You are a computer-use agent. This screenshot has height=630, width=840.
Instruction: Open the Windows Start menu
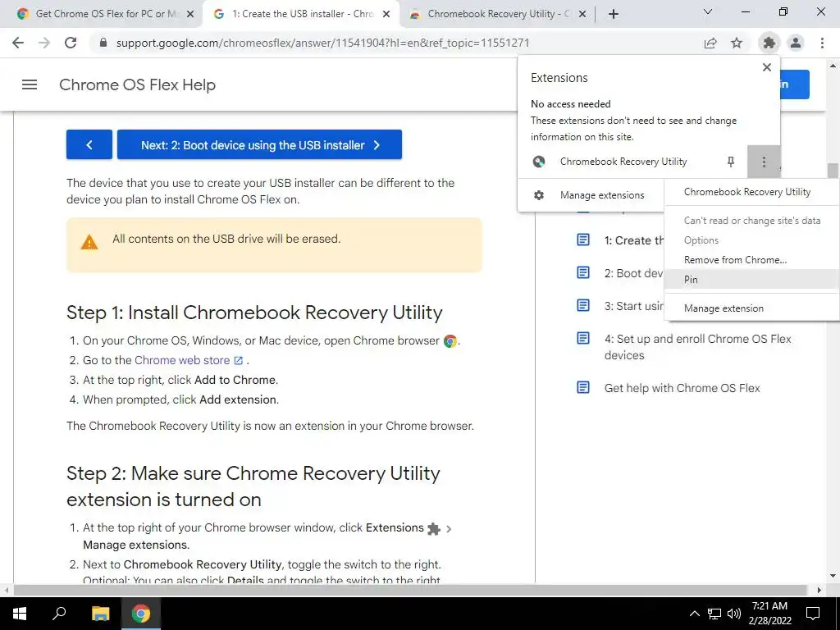tap(19, 614)
